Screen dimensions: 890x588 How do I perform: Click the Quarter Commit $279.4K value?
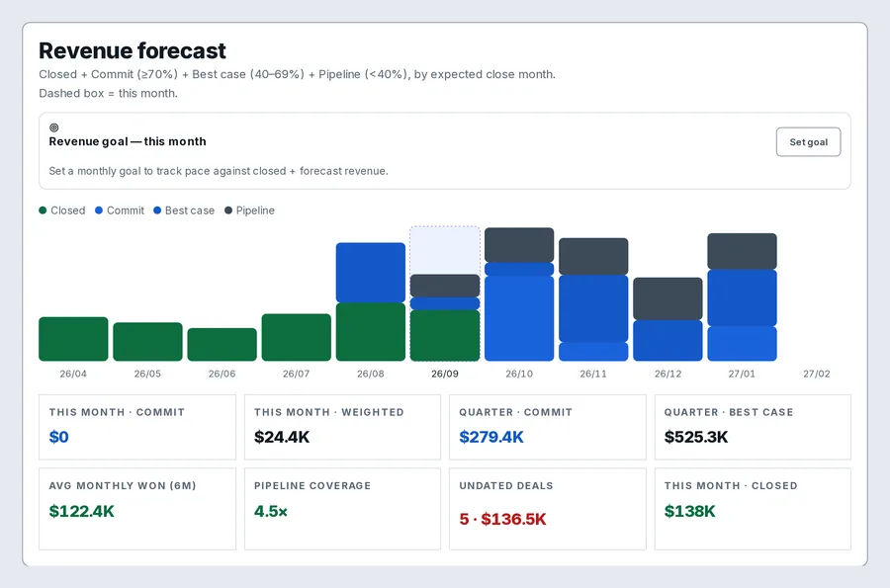(491, 437)
